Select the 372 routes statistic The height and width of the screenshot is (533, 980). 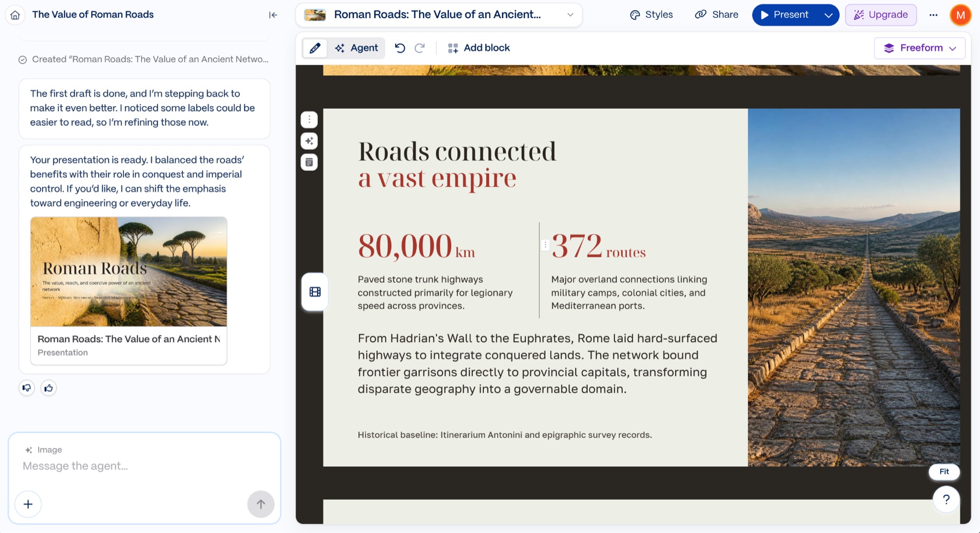[599, 246]
